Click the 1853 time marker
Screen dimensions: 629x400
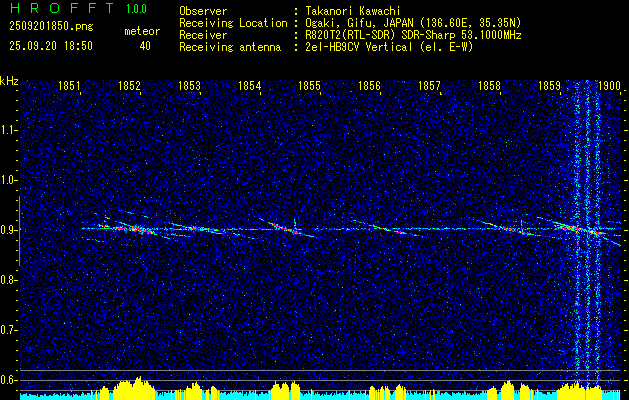(189, 85)
